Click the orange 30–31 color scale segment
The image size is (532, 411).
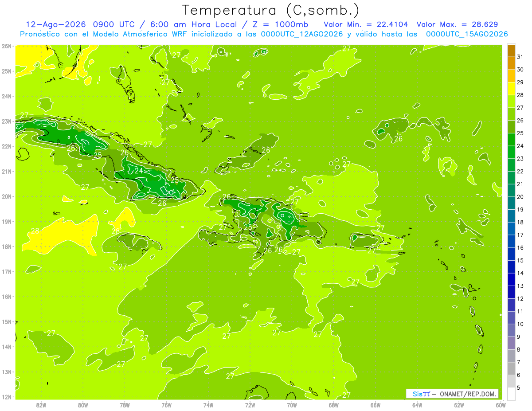[x=511, y=63]
